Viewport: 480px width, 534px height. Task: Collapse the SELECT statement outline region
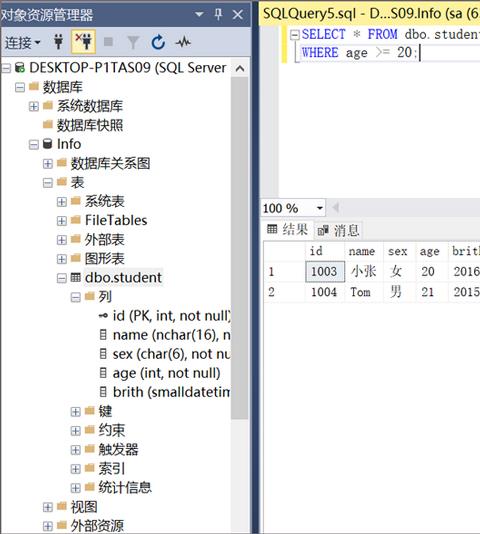[294, 34]
